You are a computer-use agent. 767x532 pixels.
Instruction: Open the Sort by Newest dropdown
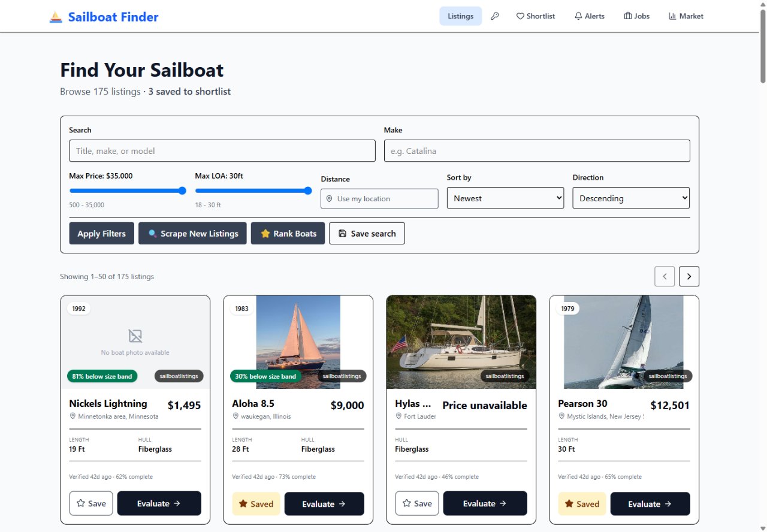(505, 198)
